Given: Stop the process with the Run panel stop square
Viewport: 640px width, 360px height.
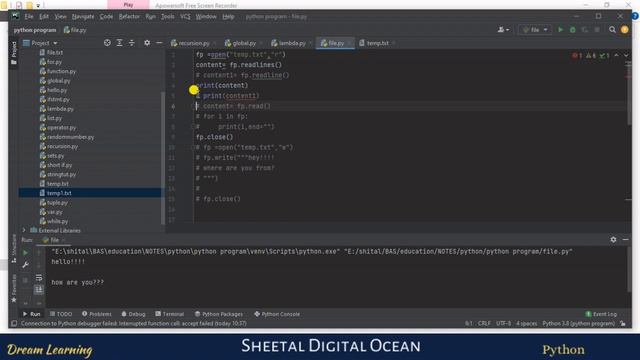Looking at the screenshot, I should [25, 280].
